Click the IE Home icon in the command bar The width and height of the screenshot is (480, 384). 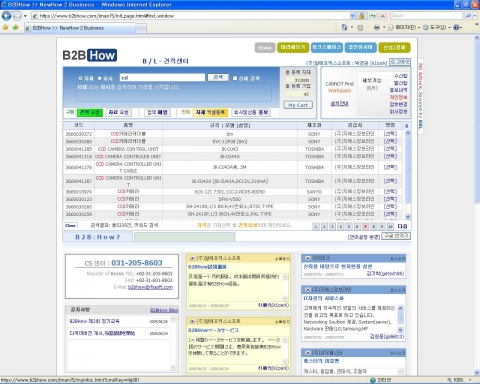345,28
